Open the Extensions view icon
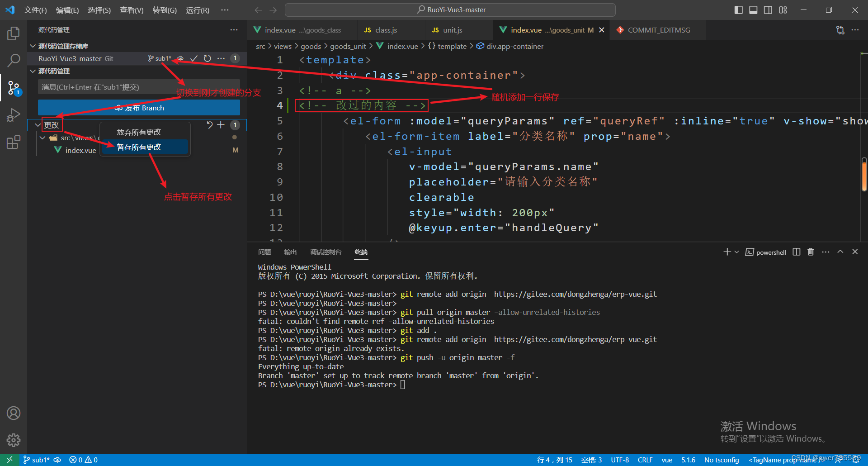 point(14,142)
